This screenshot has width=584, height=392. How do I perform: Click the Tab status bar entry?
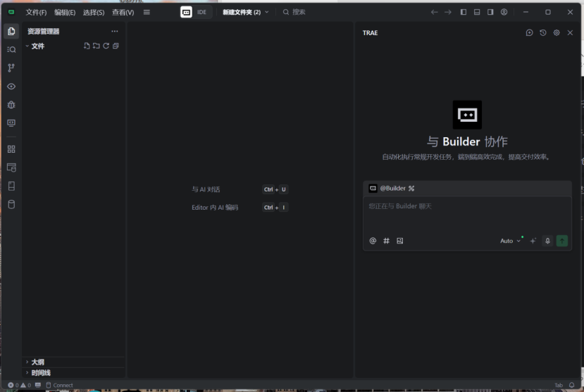[559, 385]
